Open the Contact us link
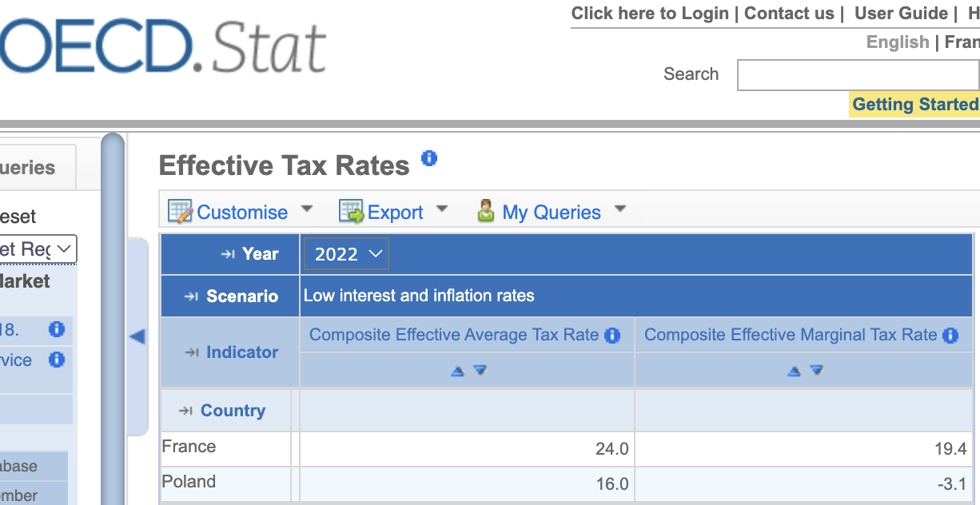This screenshot has width=980, height=505. point(788,14)
